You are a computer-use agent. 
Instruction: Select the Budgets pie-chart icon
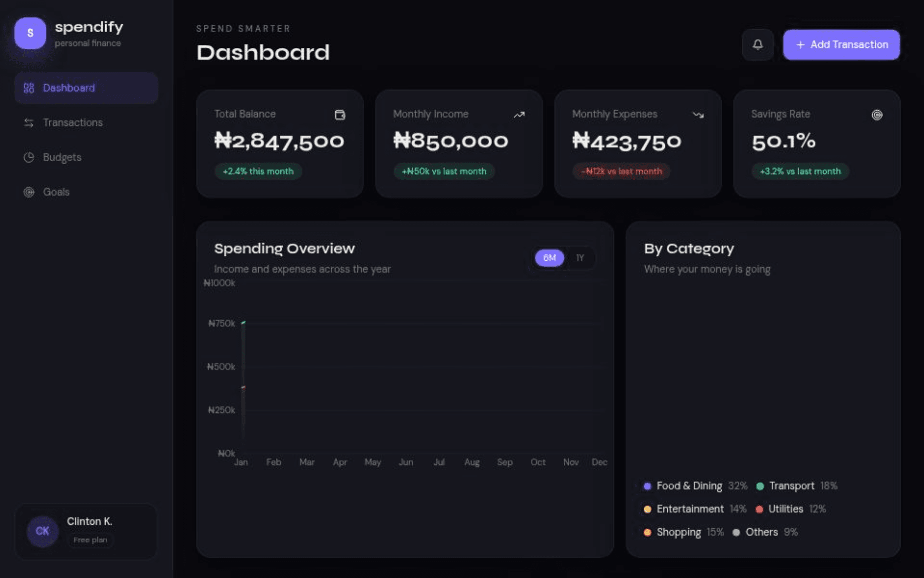[x=28, y=157]
